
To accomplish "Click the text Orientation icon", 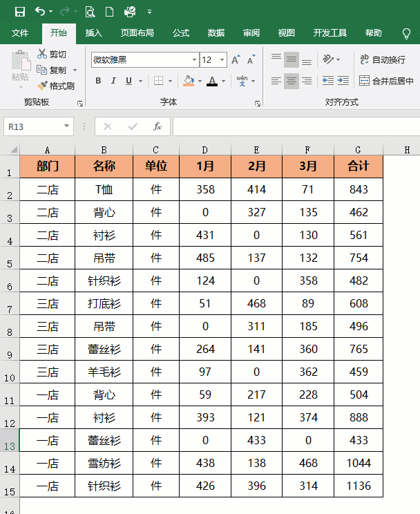I will [328, 59].
